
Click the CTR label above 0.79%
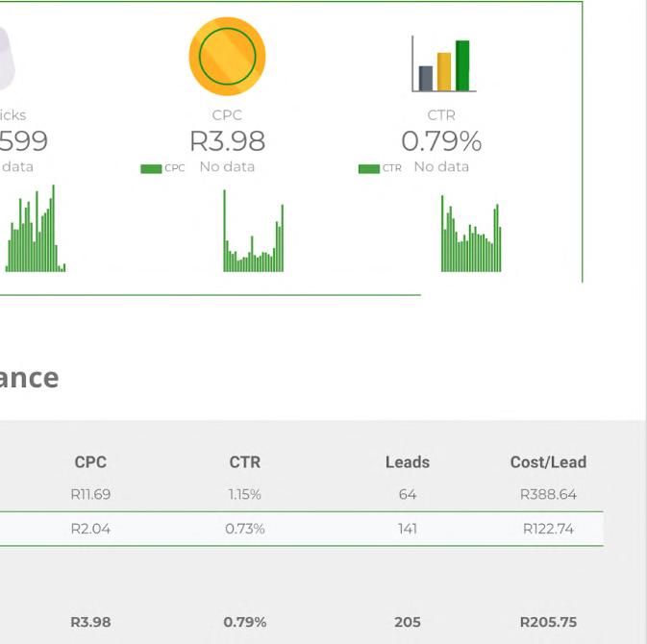click(441, 115)
